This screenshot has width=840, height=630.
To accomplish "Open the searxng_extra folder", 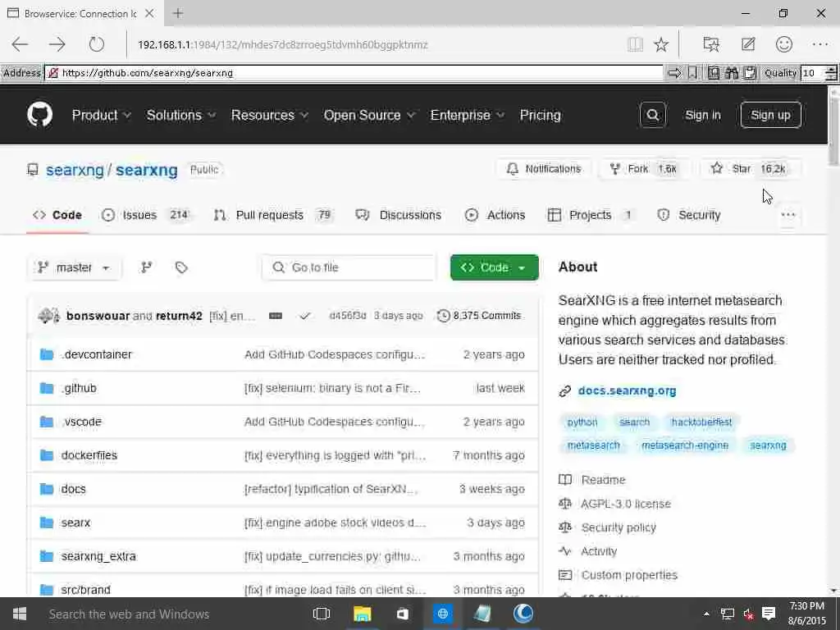I will (x=98, y=556).
